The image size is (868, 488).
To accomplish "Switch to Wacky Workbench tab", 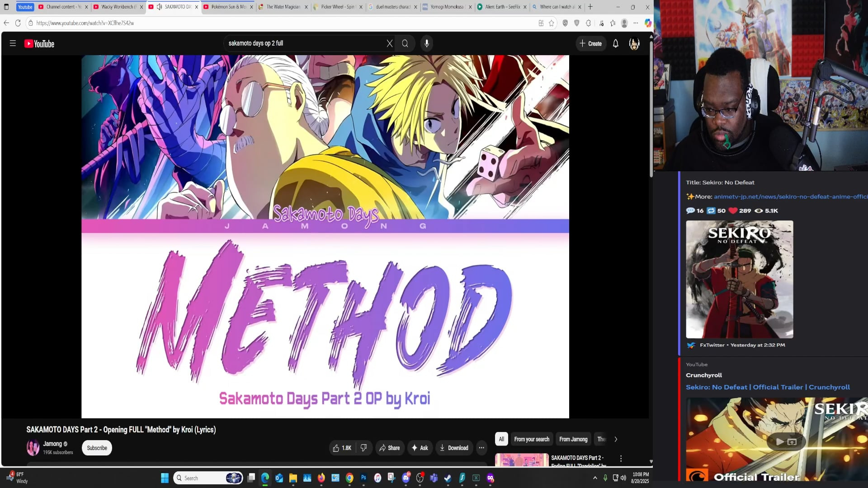I will [x=118, y=7].
